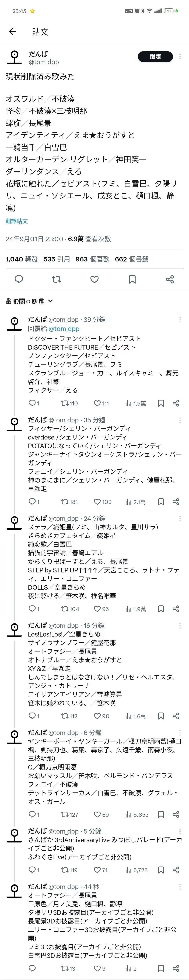Tap the 跟隨 follow button

point(155,57)
